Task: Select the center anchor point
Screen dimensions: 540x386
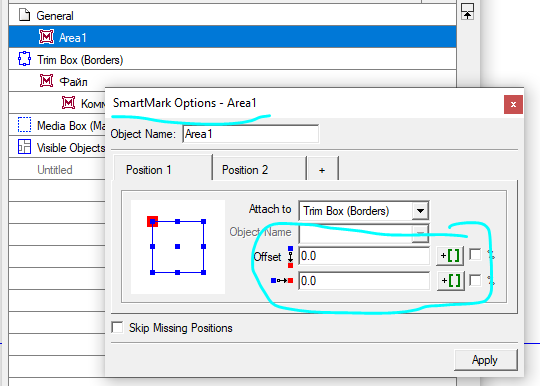Action: (177, 247)
